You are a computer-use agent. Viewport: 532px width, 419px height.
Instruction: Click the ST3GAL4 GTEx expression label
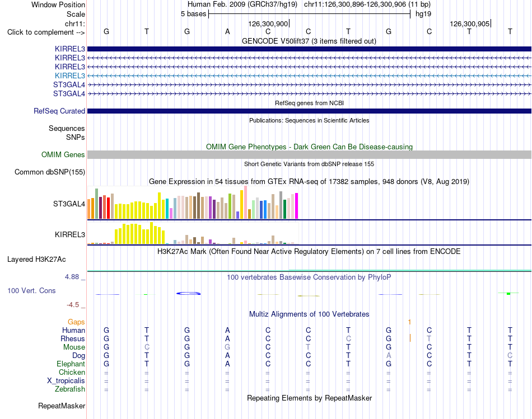[69, 204]
